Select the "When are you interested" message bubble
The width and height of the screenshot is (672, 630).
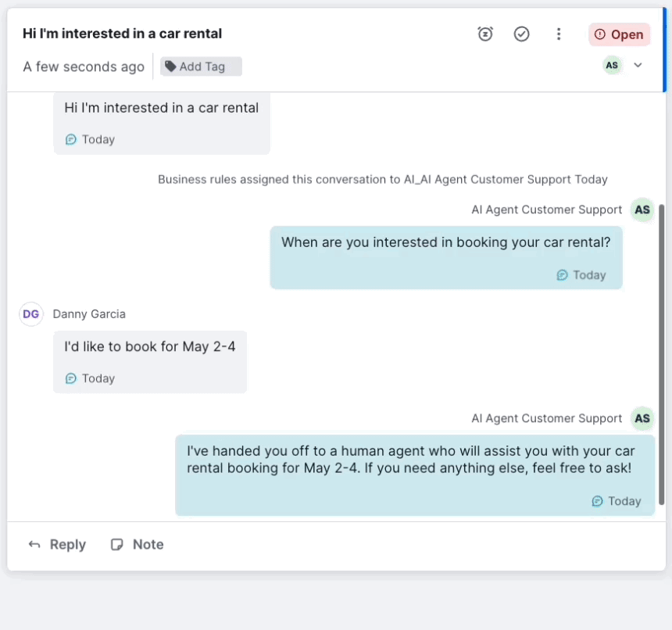(x=445, y=257)
